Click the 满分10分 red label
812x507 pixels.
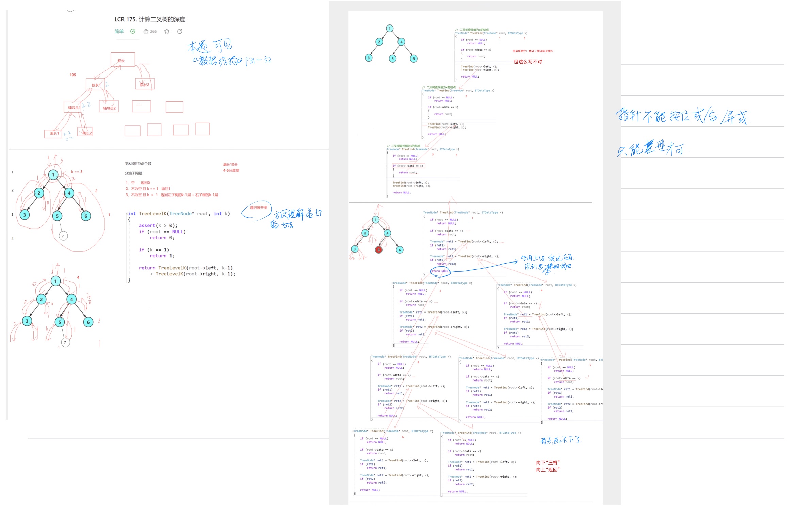(230, 164)
